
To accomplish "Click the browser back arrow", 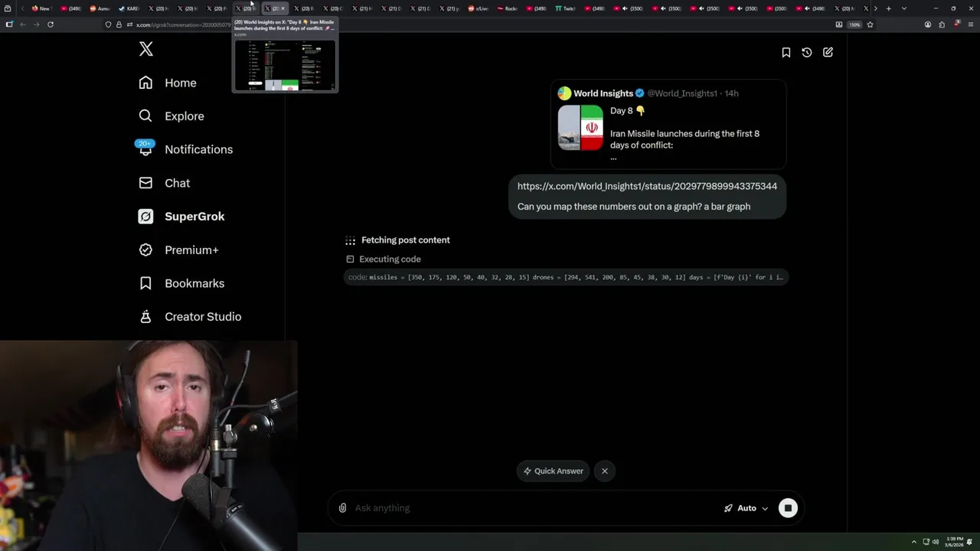I will pos(23,24).
